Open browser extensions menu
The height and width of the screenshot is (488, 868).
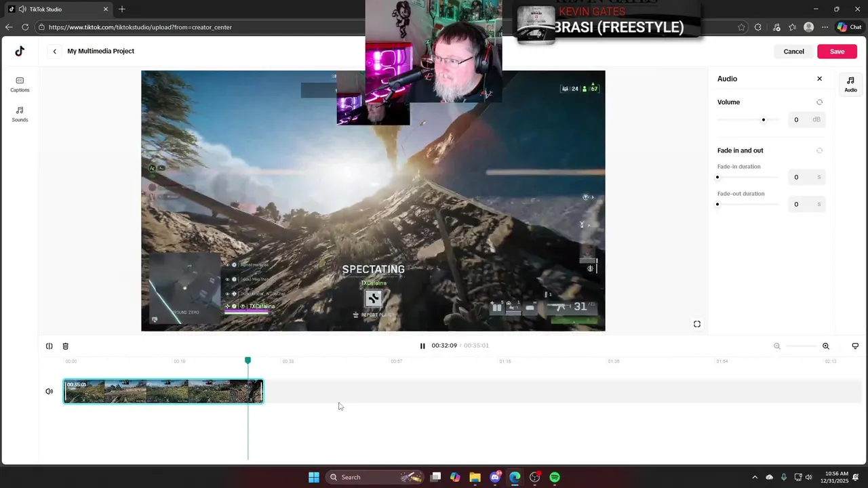click(758, 27)
